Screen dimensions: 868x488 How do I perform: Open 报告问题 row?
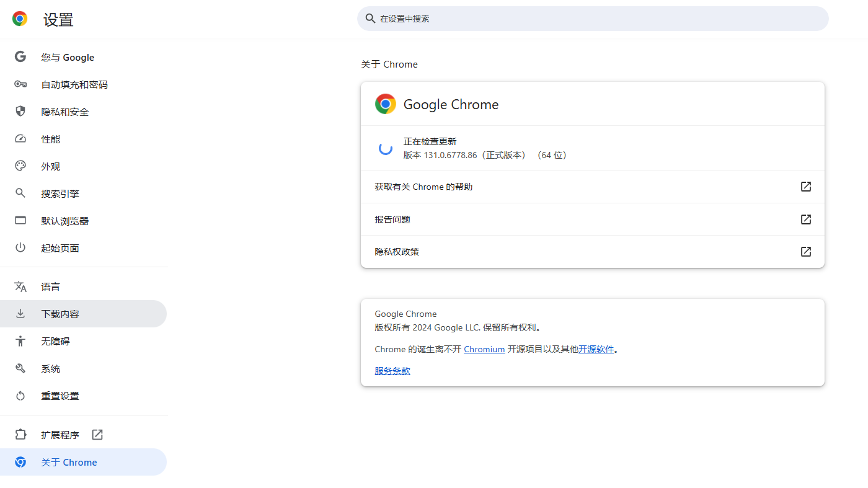point(593,220)
